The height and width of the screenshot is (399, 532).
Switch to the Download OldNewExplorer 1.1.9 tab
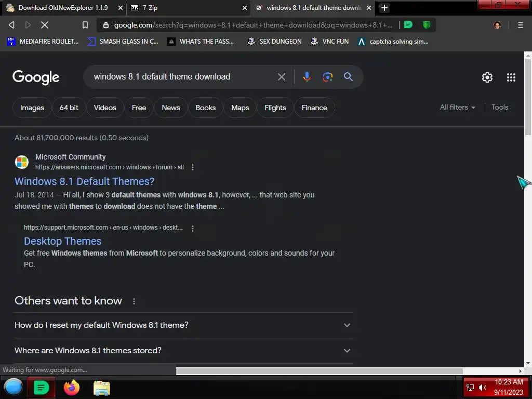[x=63, y=8]
